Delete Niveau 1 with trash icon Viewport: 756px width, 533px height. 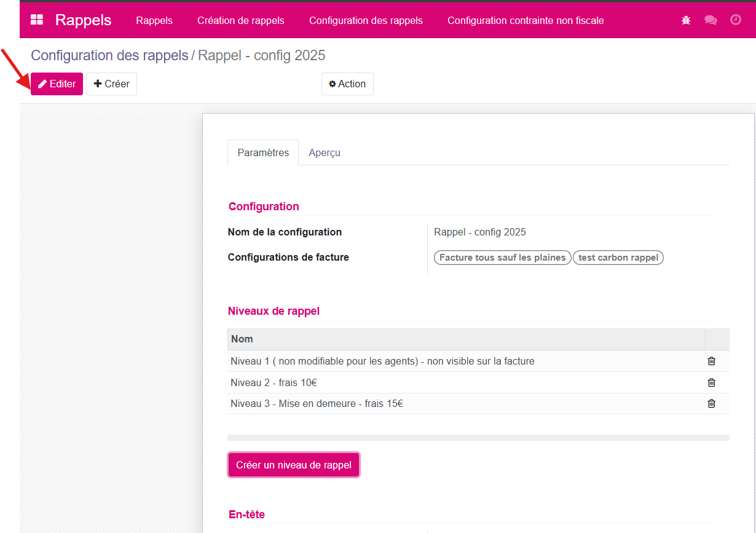[712, 361]
